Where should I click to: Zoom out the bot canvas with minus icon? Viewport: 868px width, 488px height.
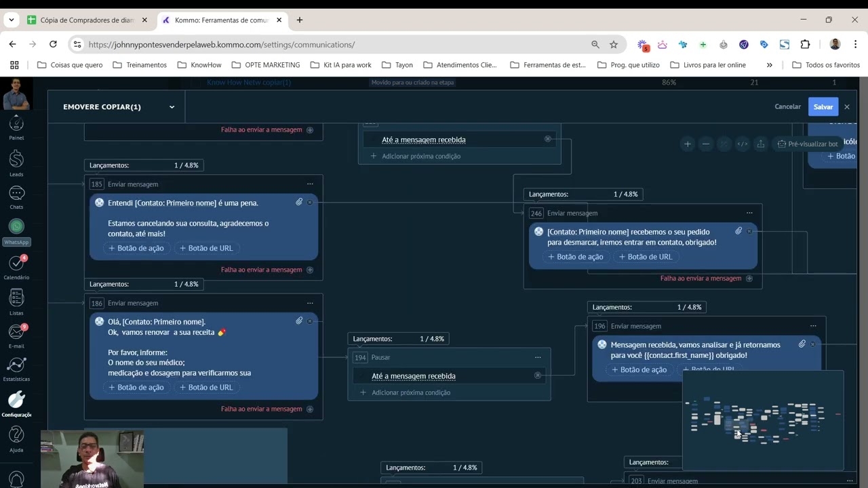(x=706, y=144)
